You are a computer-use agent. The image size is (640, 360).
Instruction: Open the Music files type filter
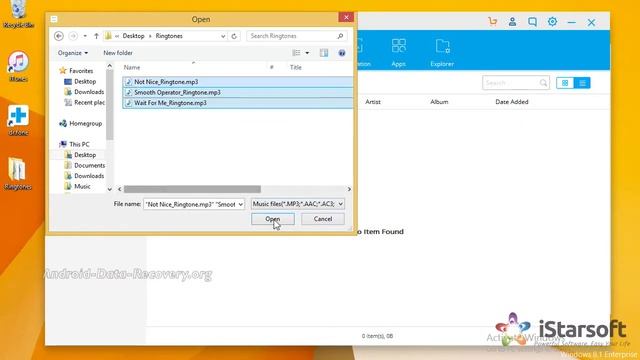coord(298,204)
